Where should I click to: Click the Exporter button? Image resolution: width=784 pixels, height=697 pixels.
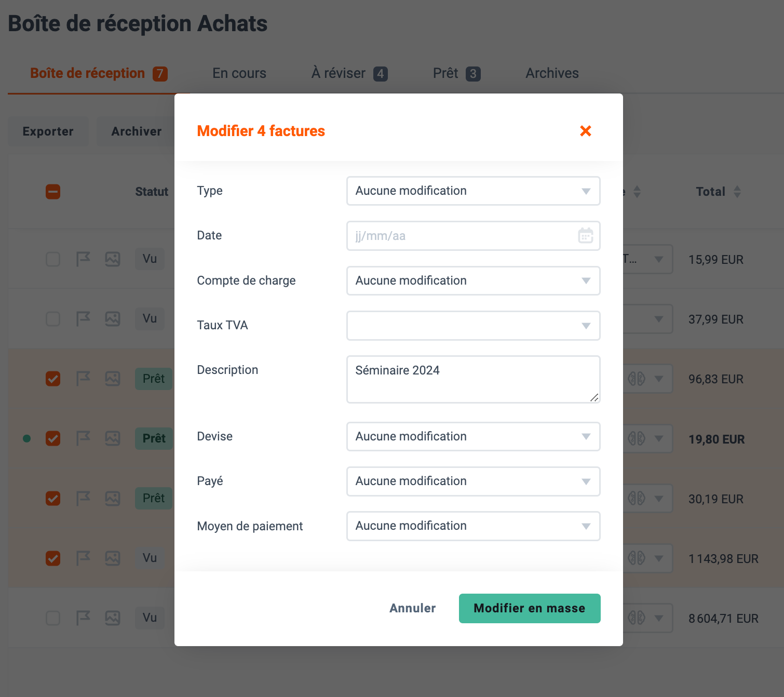coord(48,131)
